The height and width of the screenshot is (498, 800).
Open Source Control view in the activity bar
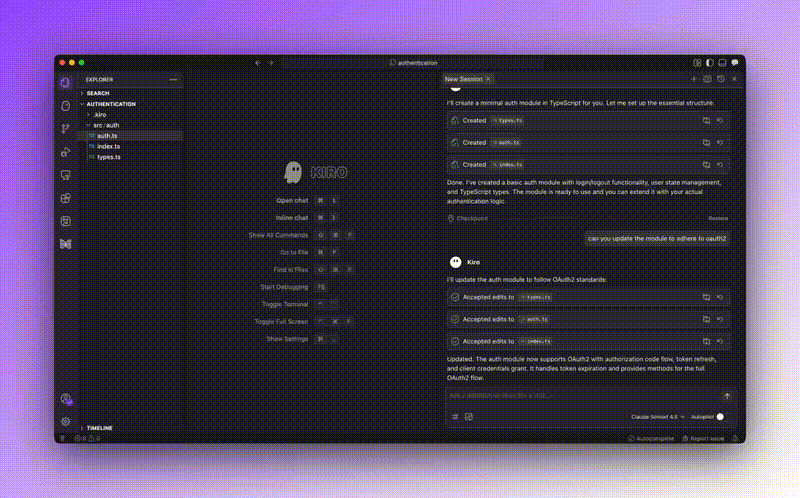65,129
